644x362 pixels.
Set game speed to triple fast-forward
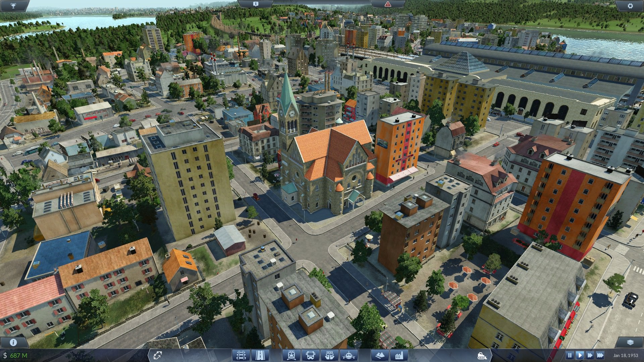(x=600, y=355)
